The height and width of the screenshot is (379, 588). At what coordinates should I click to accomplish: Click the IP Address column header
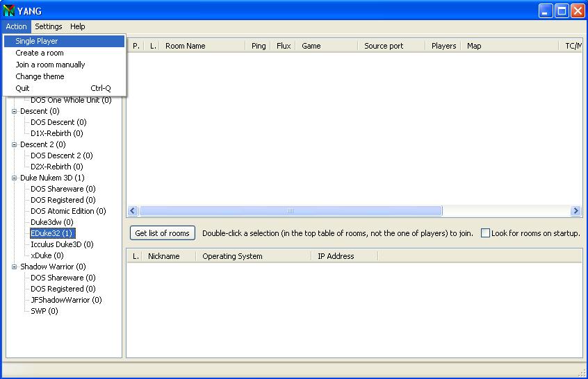[345, 256]
